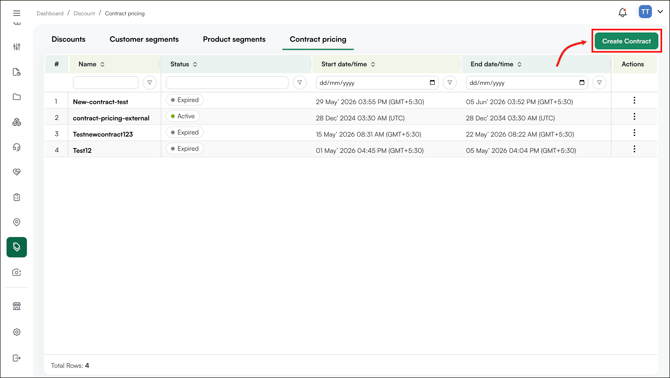Focus the Name filter input field
The height and width of the screenshot is (378, 670).
[106, 82]
